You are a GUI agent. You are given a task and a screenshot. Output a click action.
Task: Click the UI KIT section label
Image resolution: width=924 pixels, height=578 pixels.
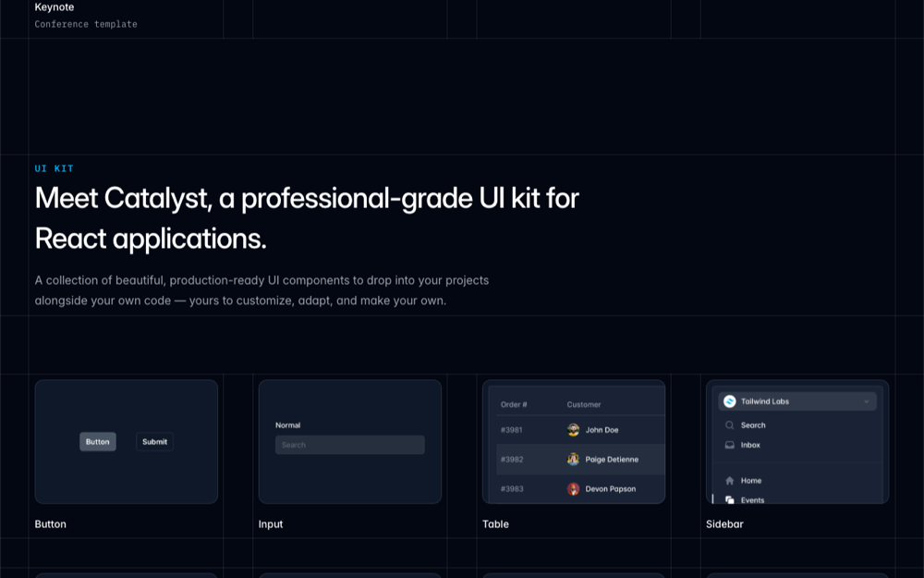click(55, 168)
